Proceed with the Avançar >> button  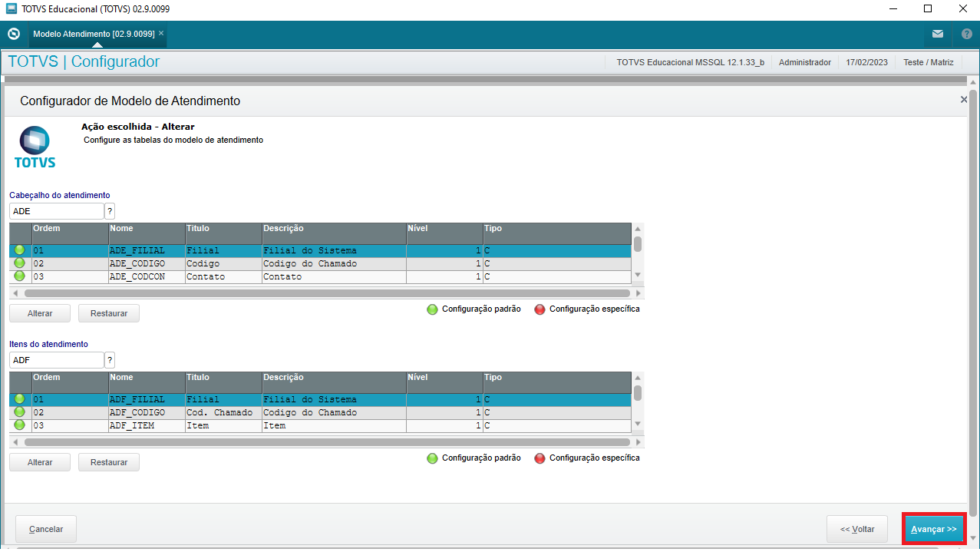click(933, 529)
